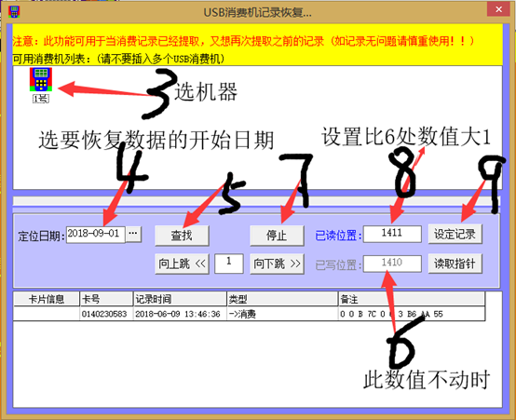Jump up with 向上跳 << button

tap(182, 264)
